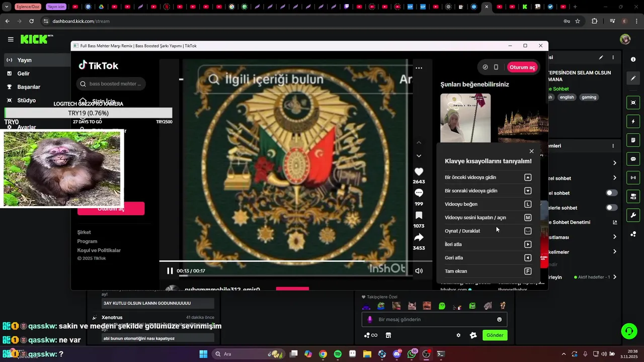Click the 'gaming' stream tag

589,97
